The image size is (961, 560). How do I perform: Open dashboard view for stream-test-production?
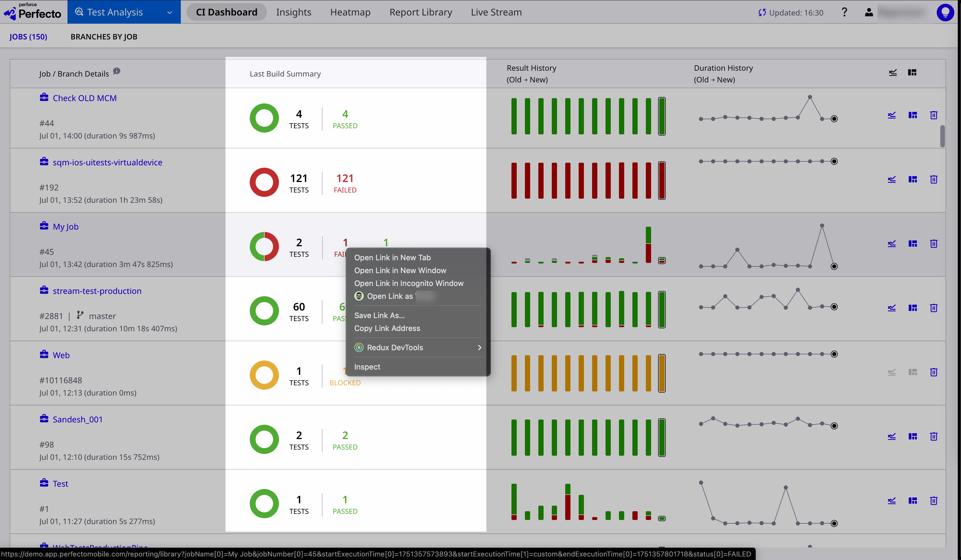click(913, 308)
